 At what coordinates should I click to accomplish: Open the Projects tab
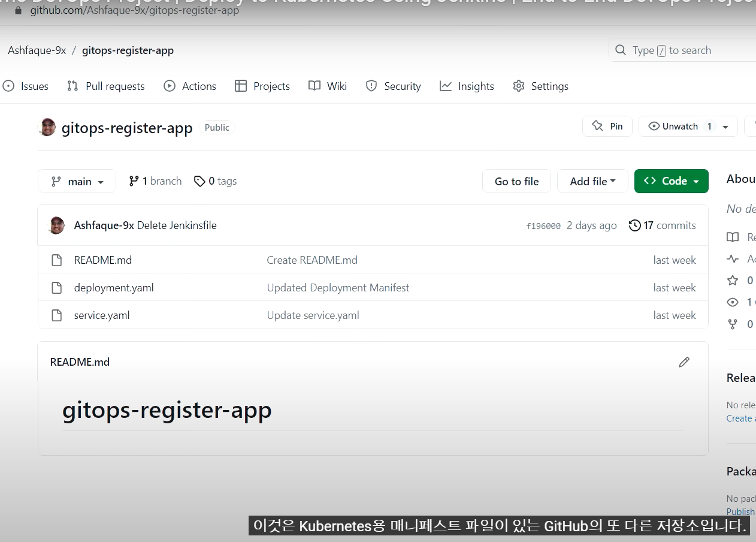262,86
